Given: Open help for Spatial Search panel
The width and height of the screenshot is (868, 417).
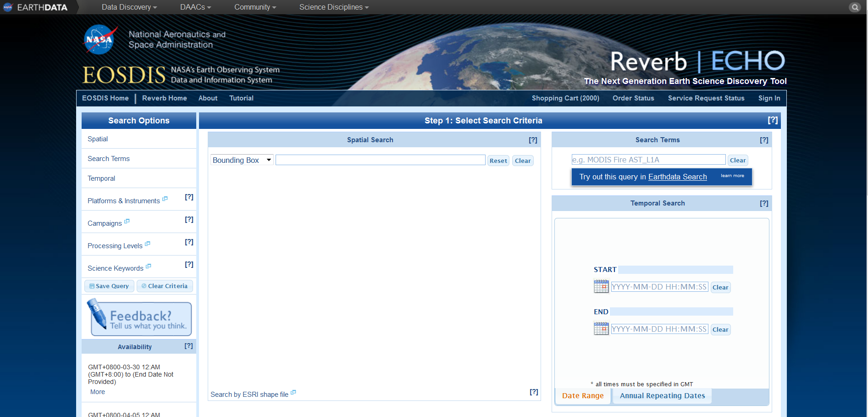Looking at the screenshot, I should click(533, 140).
